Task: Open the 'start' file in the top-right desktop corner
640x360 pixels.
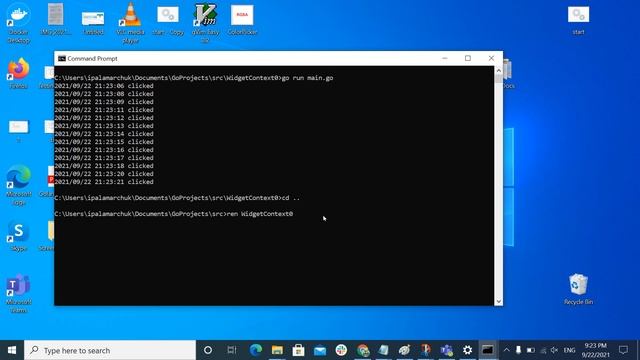Action: coord(578,20)
